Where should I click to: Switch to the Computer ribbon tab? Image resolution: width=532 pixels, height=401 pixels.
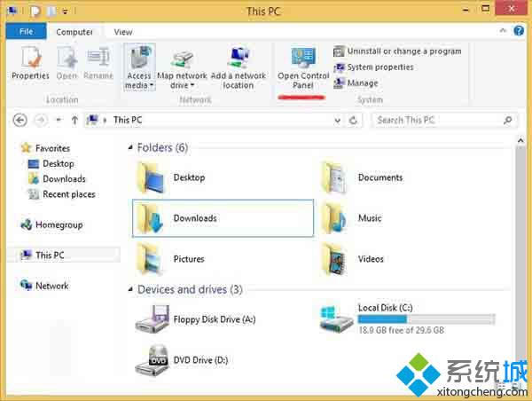click(x=74, y=32)
